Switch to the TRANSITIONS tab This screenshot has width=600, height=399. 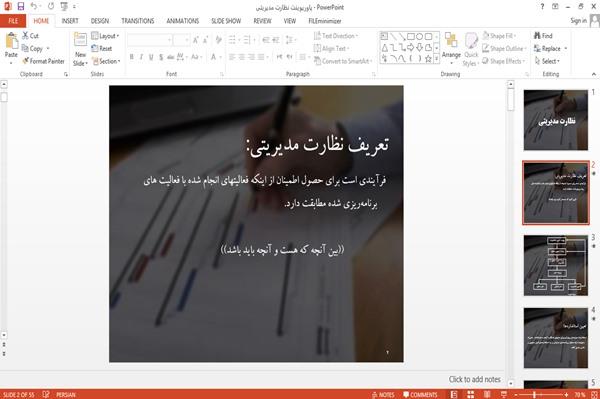138,21
